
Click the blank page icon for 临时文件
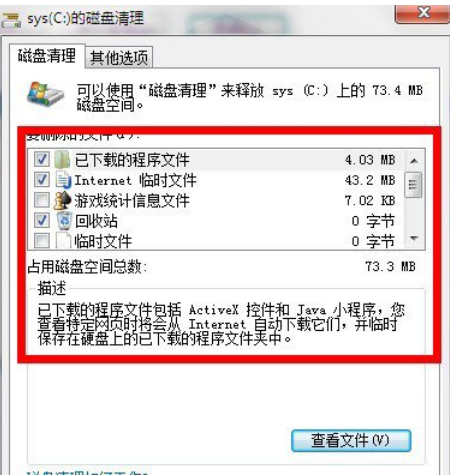[63, 240]
